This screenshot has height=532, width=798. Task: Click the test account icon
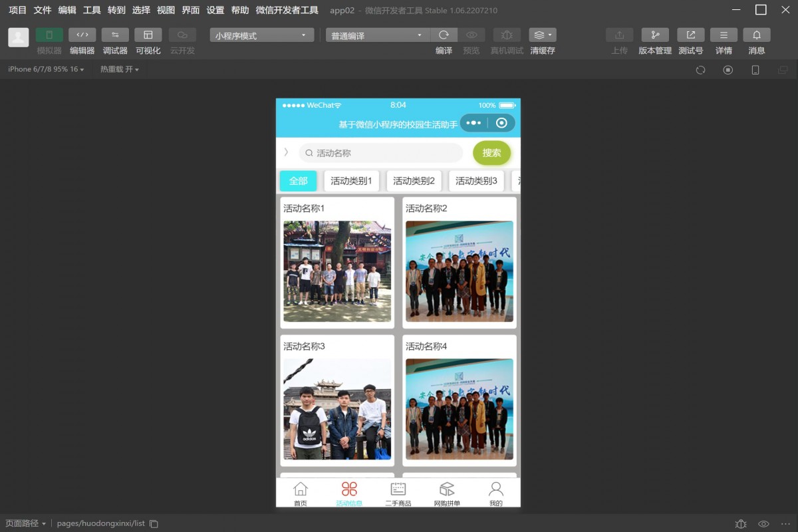click(x=691, y=35)
